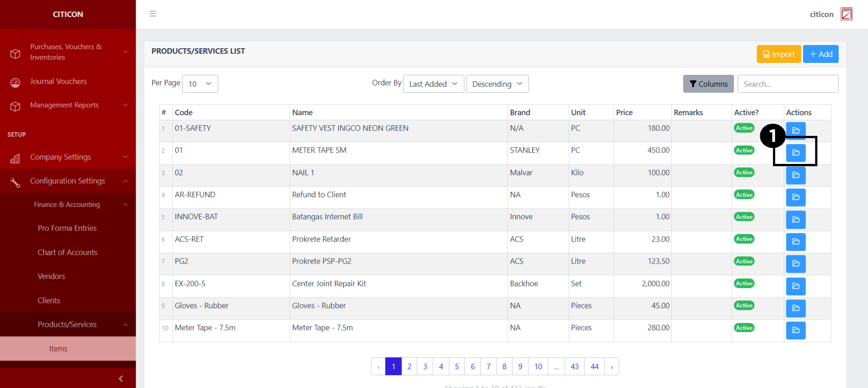Screen dimensions: 868x388
Task: Open folder action for METER TAPE 5M row
Action: [796, 152]
